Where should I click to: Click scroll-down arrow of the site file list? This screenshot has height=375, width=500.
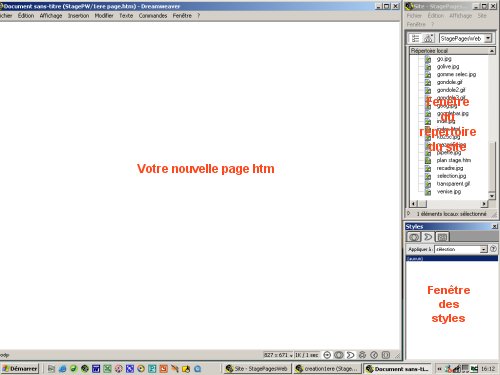point(492,196)
